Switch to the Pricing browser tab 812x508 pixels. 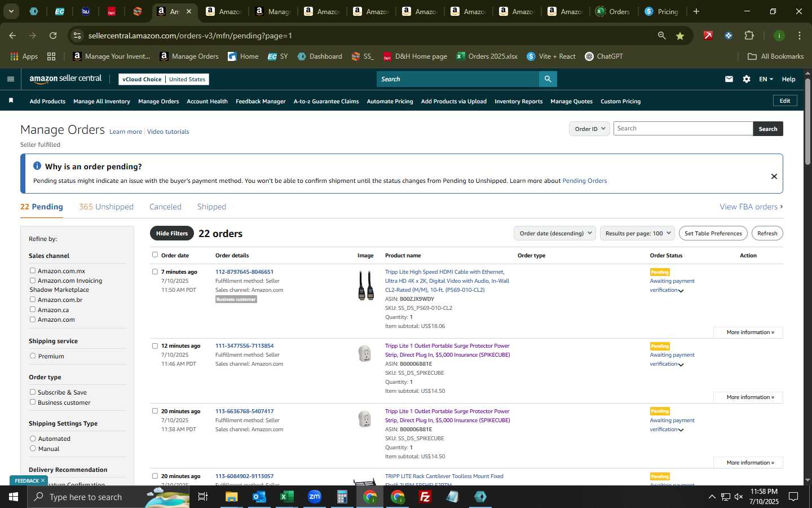661,11
